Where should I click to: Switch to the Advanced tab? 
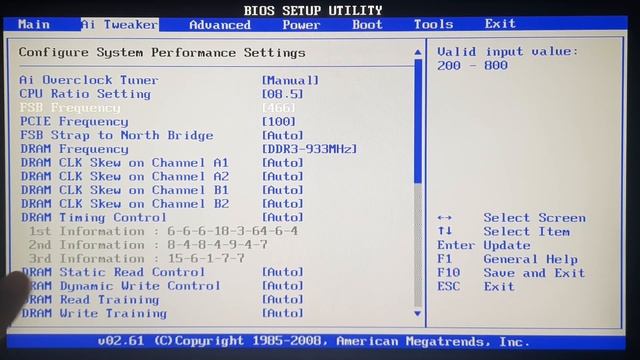[x=220, y=25]
